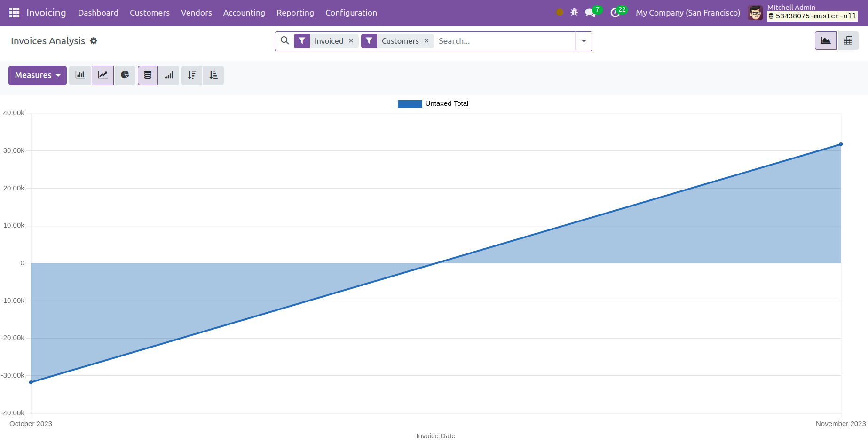
Task: Click the Invoicing app title
Action: [46, 13]
